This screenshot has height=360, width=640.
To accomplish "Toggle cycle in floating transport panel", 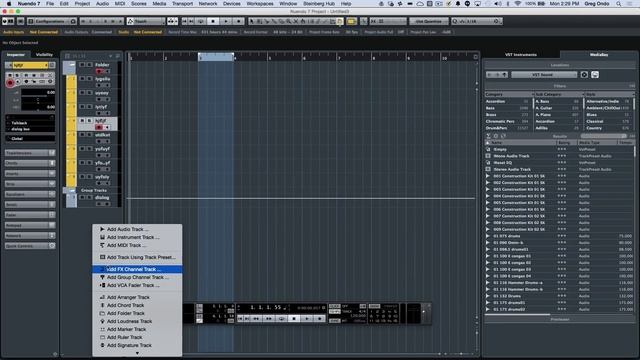I will [281, 318].
